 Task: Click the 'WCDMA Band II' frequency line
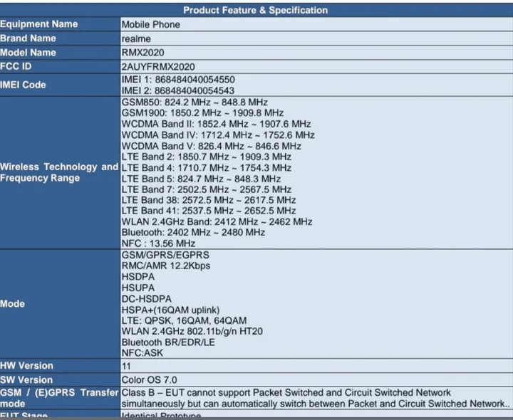pos(217,124)
